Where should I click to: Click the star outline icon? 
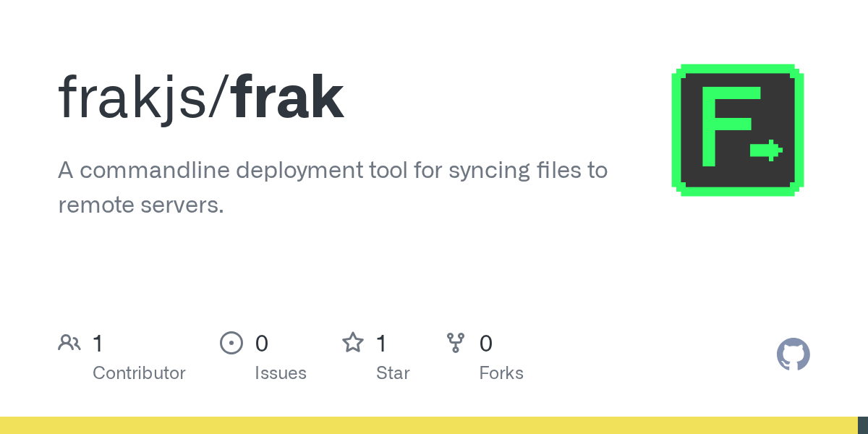(353, 342)
